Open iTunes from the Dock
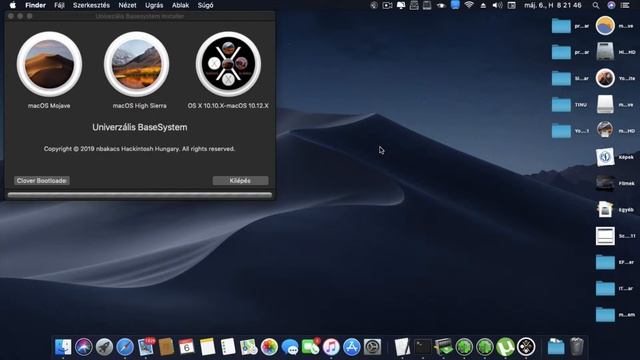 (x=331, y=347)
